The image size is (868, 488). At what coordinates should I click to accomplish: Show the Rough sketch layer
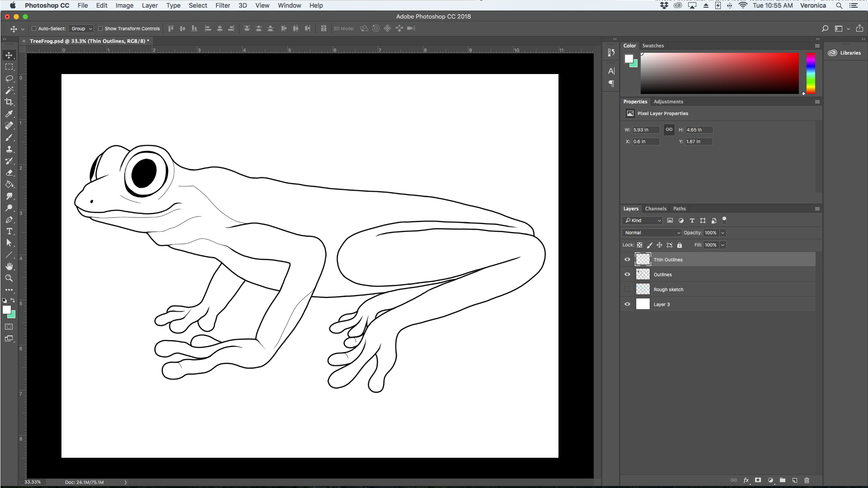point(627,289)
